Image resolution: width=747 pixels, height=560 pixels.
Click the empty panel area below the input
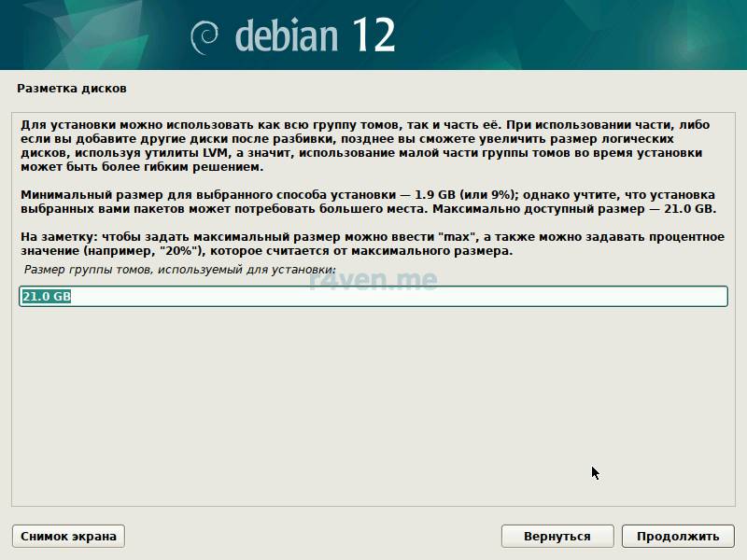(373, 401)
